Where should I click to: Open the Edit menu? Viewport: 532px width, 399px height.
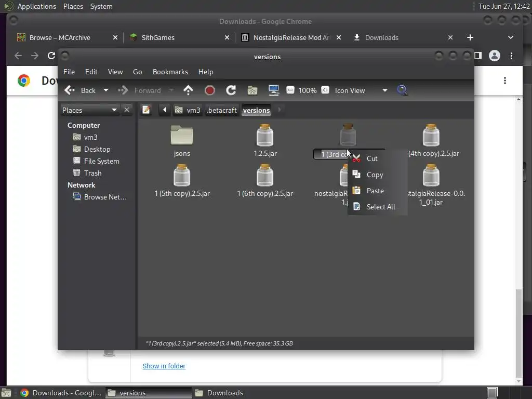point(91,72)
